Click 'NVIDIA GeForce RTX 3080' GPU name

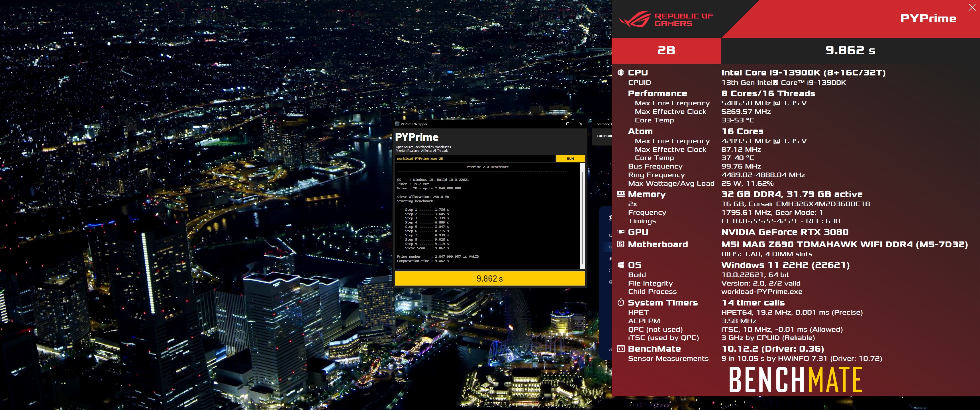click(785, 232)
